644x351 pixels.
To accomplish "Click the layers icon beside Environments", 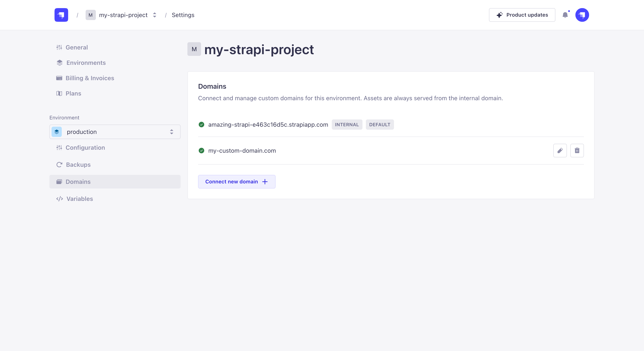I will (59, 63).
